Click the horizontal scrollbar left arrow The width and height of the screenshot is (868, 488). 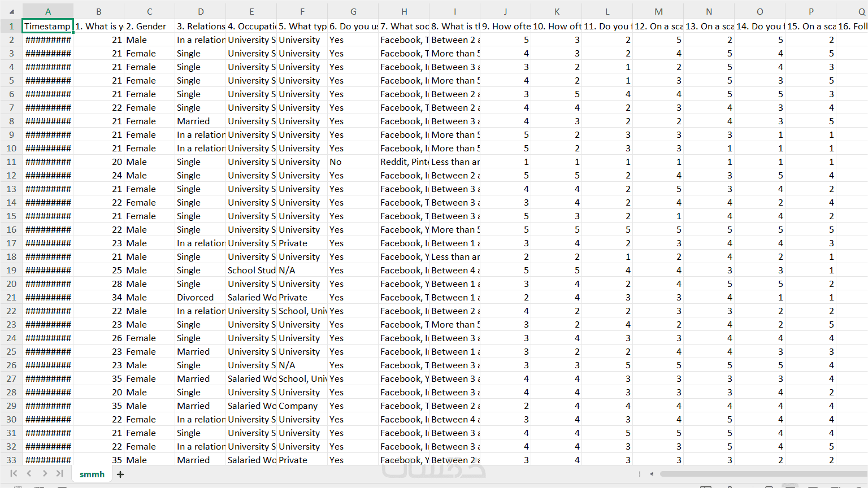point(652,474)
